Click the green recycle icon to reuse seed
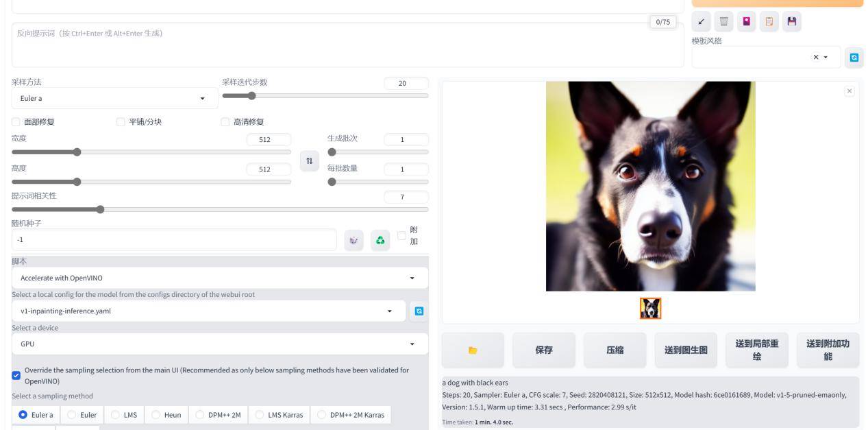The height and width of the screenshot is (430, 868). [x=380, y=240]
